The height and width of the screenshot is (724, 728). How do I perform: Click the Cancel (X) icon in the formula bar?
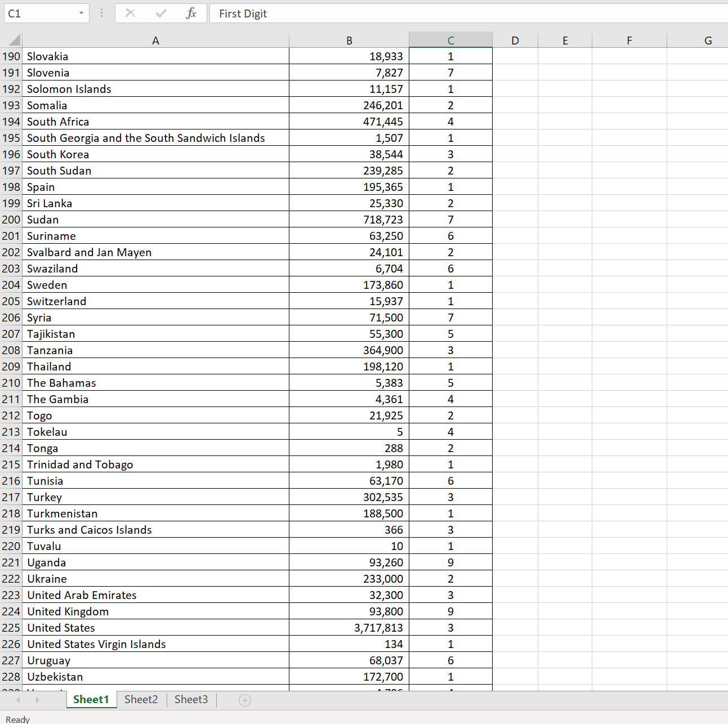130,13
